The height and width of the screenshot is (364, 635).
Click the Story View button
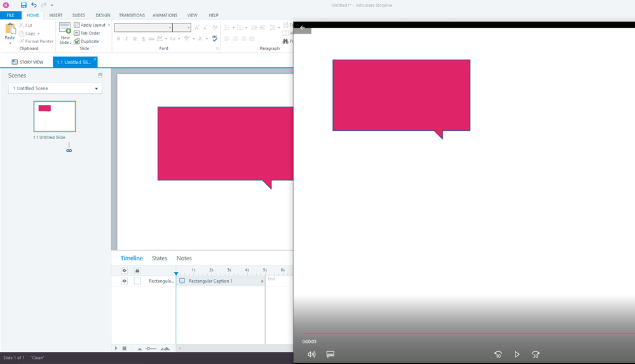point(28,62)
